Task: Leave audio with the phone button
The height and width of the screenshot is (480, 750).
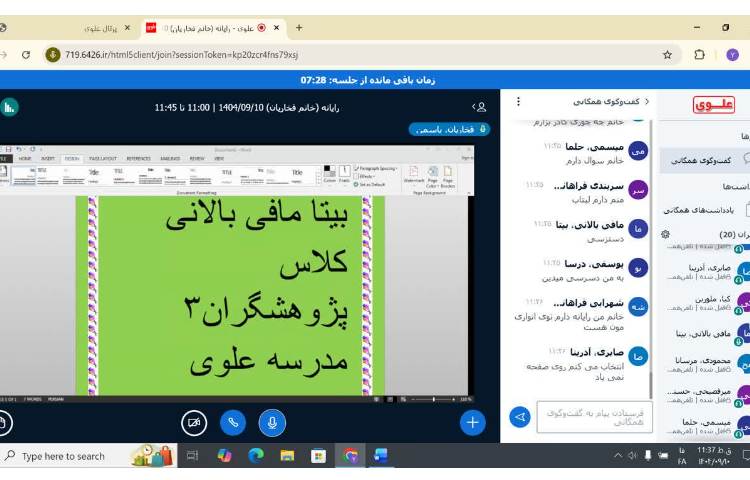Action: coord(233,423)
